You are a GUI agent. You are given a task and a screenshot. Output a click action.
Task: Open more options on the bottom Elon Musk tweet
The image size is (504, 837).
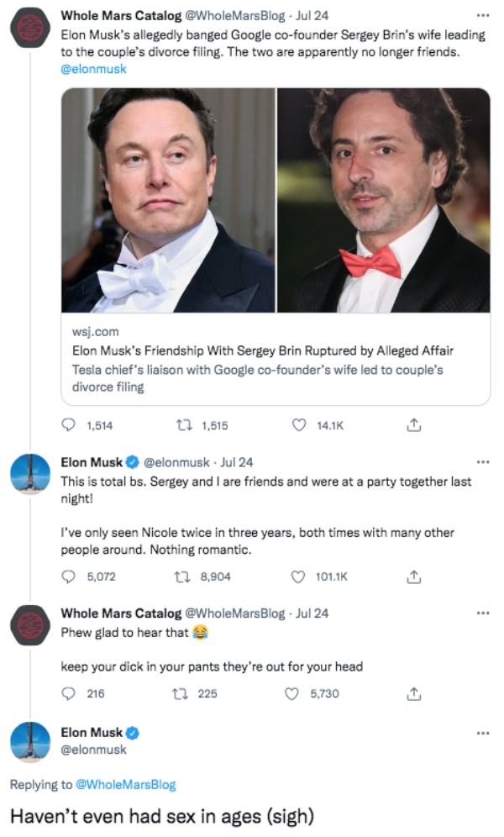point(481,733)
